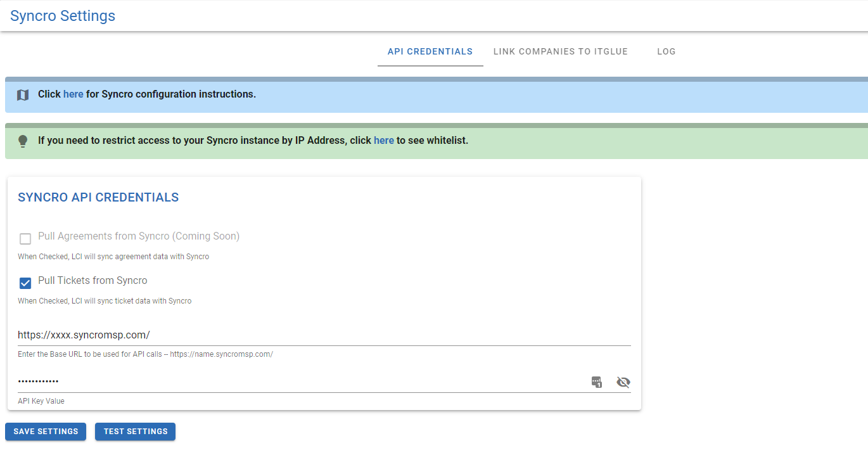Focus the API Key Value field
868x462 pixels.
(x=298, y=382)
